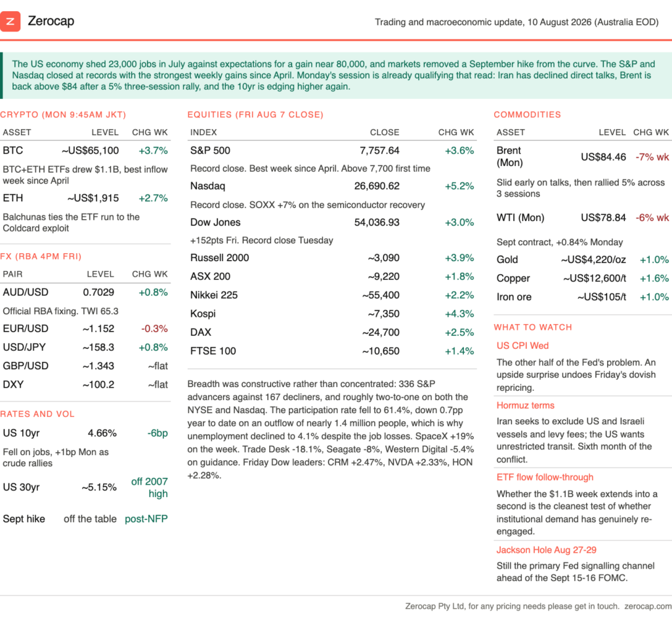The height and width of the screenshot is (623, 672).
Task: Click the ETH asset row label
Action: click(x=13, y=198)
